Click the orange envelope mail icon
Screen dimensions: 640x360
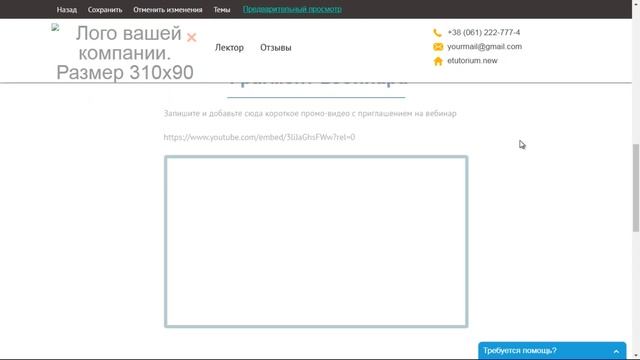tap(438, 47)
